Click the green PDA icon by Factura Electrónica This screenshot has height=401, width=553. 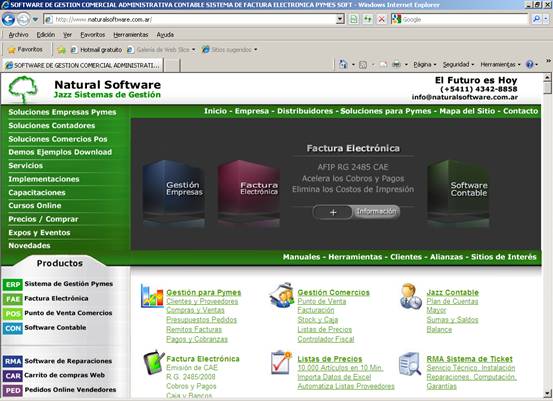pyautogui.click(x=153, y=362)
